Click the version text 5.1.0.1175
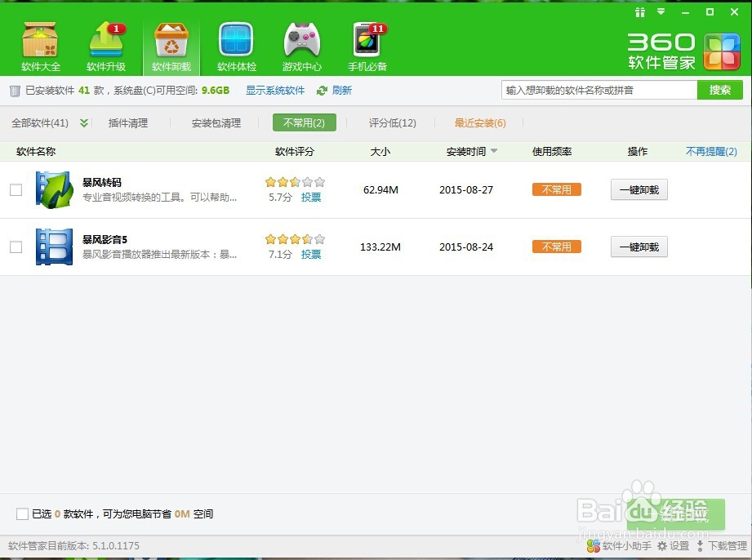Screen dimensions: 752x560 (x=116, y=545)
